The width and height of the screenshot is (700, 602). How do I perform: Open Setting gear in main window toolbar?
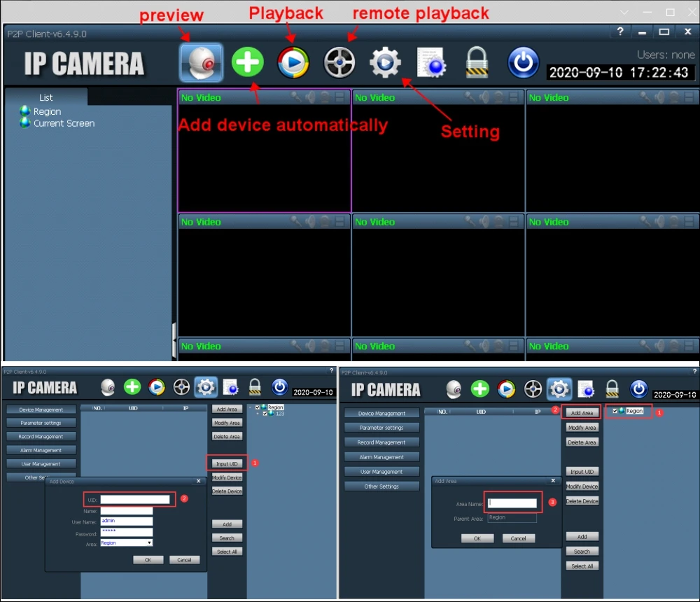tap(385, 63)
